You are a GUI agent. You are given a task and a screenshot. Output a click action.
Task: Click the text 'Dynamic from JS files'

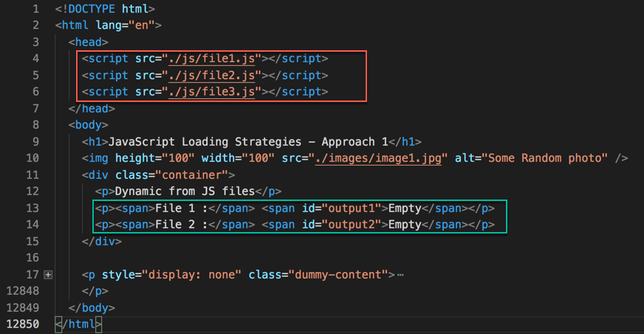click(185, 191)
